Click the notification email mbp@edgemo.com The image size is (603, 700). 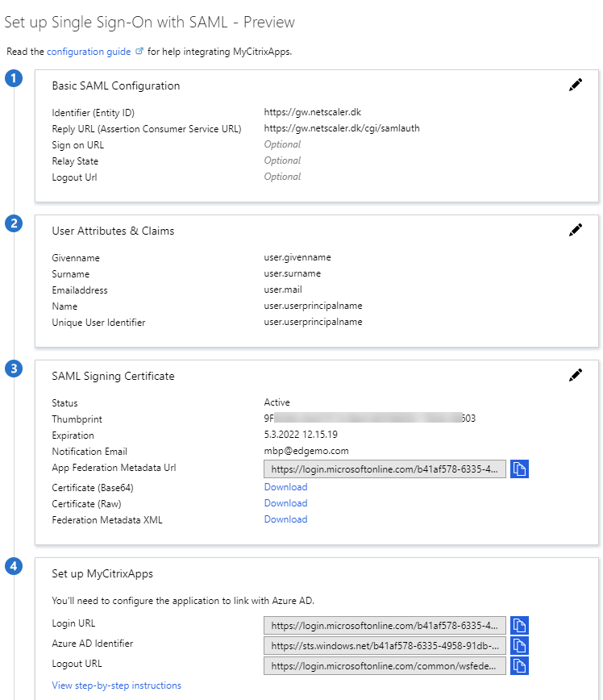tap(306, 451)
